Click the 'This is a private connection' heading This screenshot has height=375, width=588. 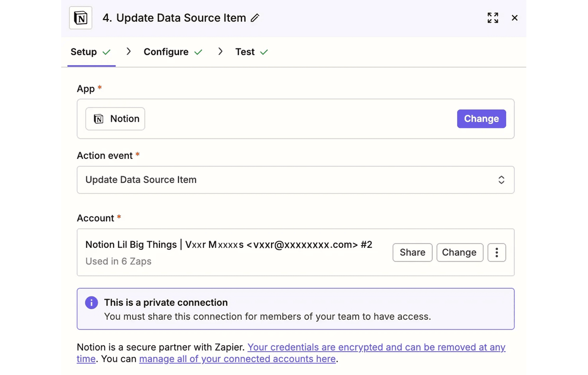pos(166,303)
